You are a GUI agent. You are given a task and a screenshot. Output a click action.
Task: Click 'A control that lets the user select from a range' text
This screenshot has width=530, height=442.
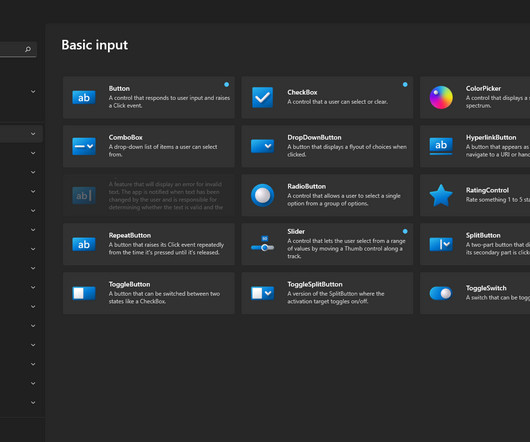coord(346,249)
